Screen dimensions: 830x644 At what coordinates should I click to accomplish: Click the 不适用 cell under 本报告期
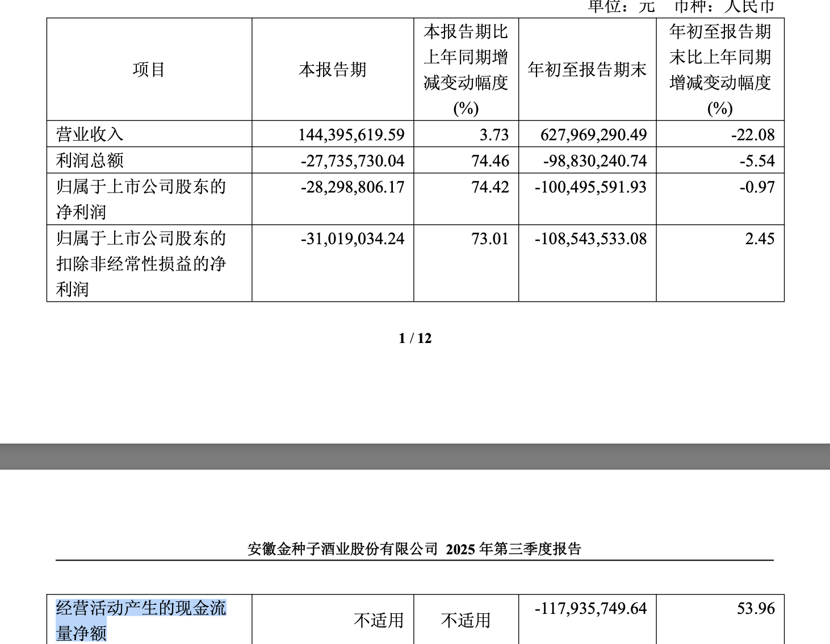[379, 620]
